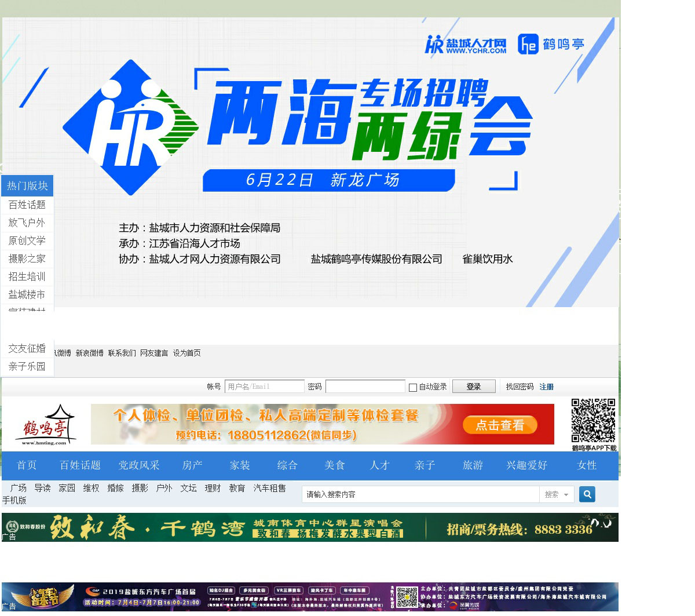695x616 pixels.
Task: Open 百姓话题 in the blue navigation bar
Action: coord(80,465)
